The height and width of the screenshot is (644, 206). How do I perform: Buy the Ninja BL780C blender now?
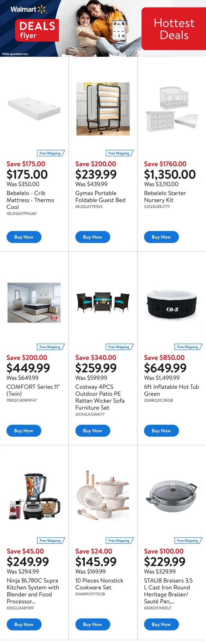tap(24, 624)
